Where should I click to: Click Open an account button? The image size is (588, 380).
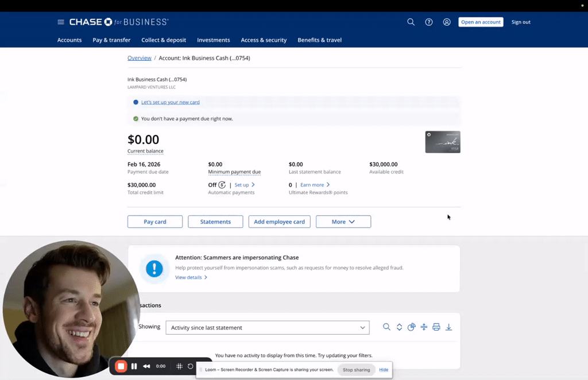pos(481,22)
